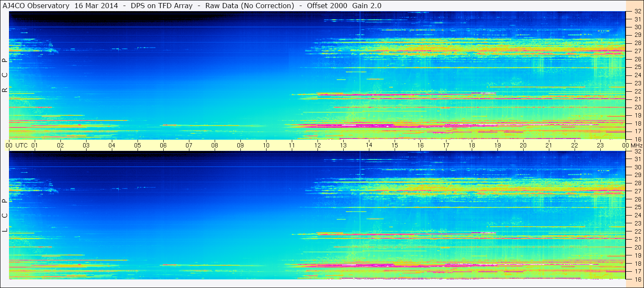644x288 pixels.
Task: Click the Raw Data (No Correction) label
Action: (x=250, y=6)
